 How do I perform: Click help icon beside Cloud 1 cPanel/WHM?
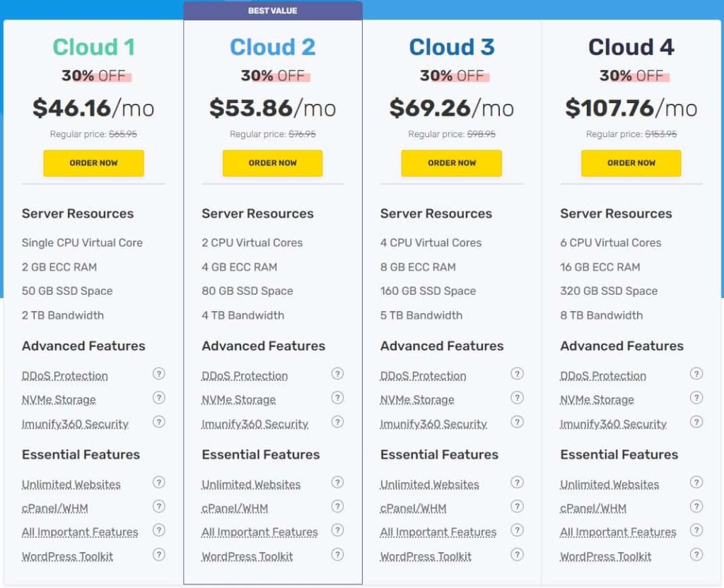point(158,506)
